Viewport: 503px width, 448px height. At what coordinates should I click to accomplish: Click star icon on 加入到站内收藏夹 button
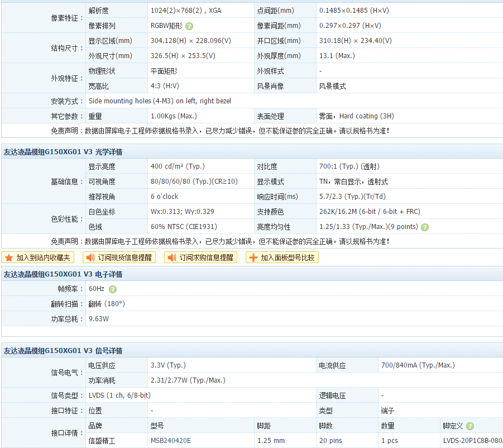[x=9, y=258]
